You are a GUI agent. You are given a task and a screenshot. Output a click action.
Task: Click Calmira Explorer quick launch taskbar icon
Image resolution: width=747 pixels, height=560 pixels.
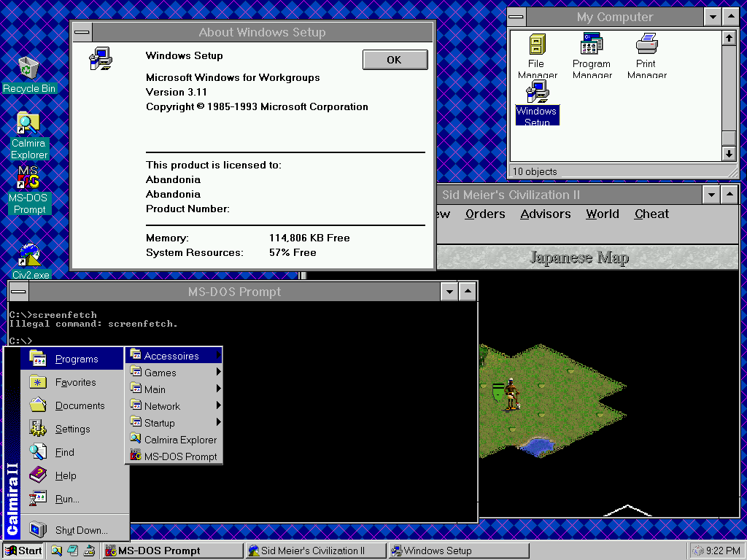pos(56,551)
